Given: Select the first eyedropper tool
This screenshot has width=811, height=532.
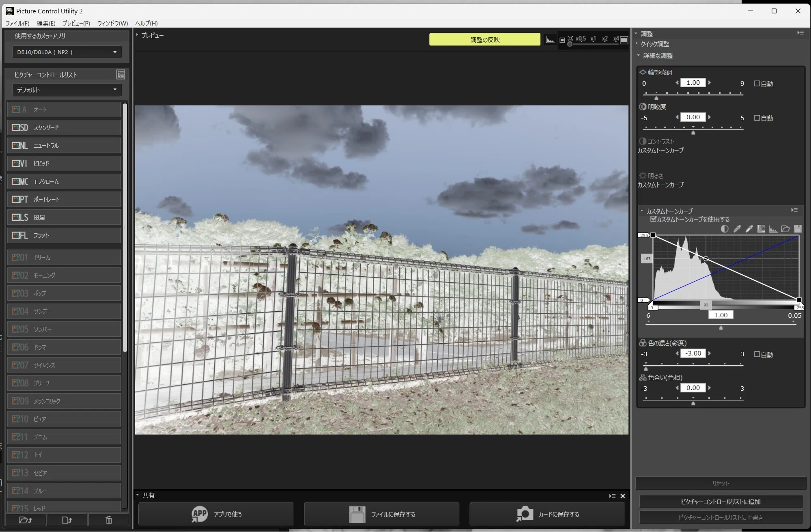Looking at the screenshot, I should [737, 229].
